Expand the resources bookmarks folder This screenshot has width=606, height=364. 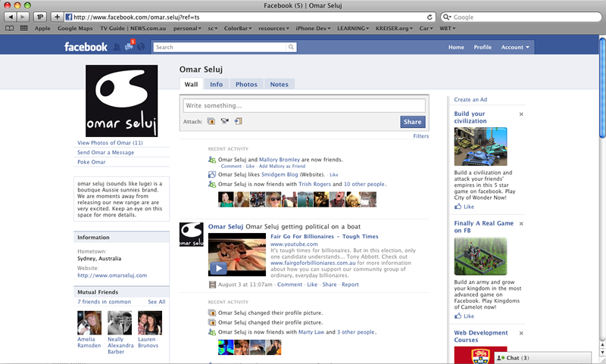(273, 28)
